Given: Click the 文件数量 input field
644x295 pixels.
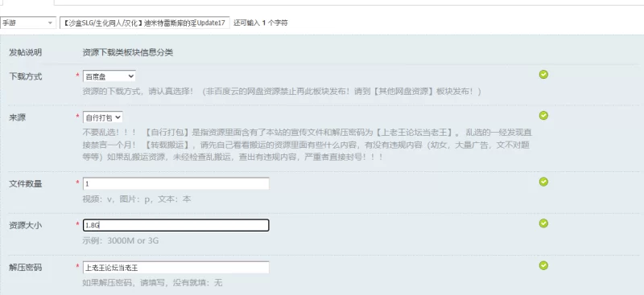Looking at the screenshot, I should coord(175,184).
